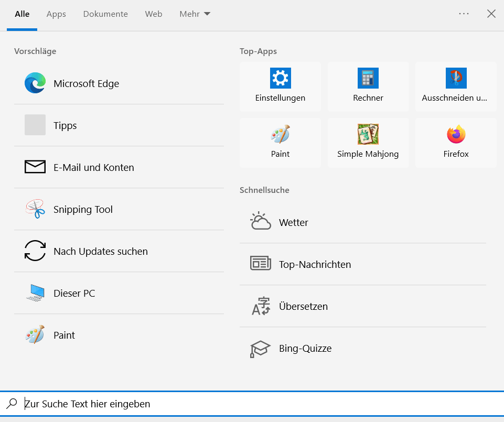Click the refresh arrows icon for updates
The image size is (504, 422).
coord(35,251)
